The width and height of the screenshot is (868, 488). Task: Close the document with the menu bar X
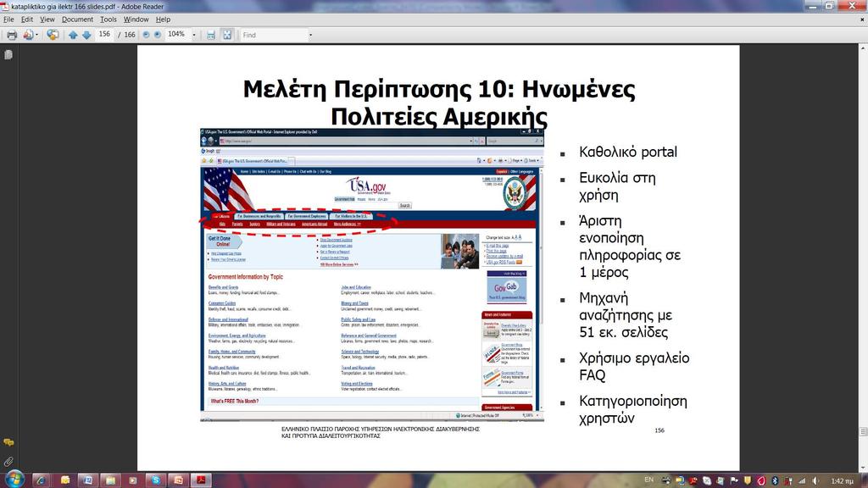pyautogui.click(x=862, y=19)
